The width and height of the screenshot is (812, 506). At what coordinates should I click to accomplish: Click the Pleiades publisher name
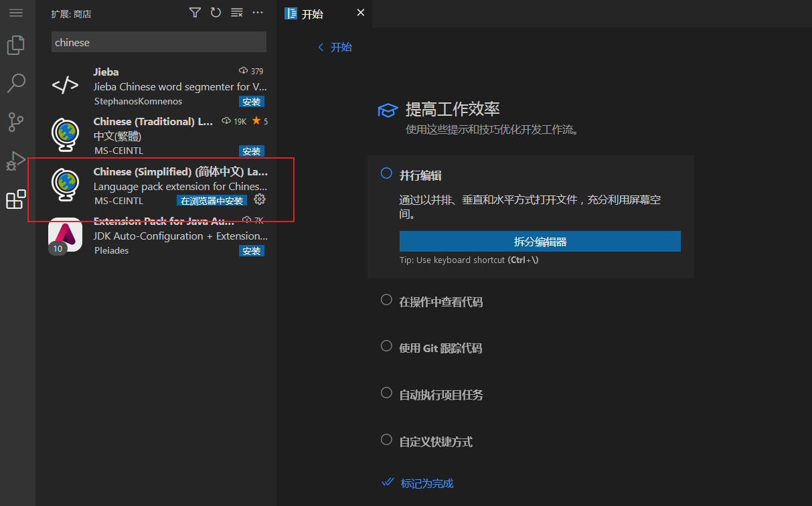click(111, 251)
